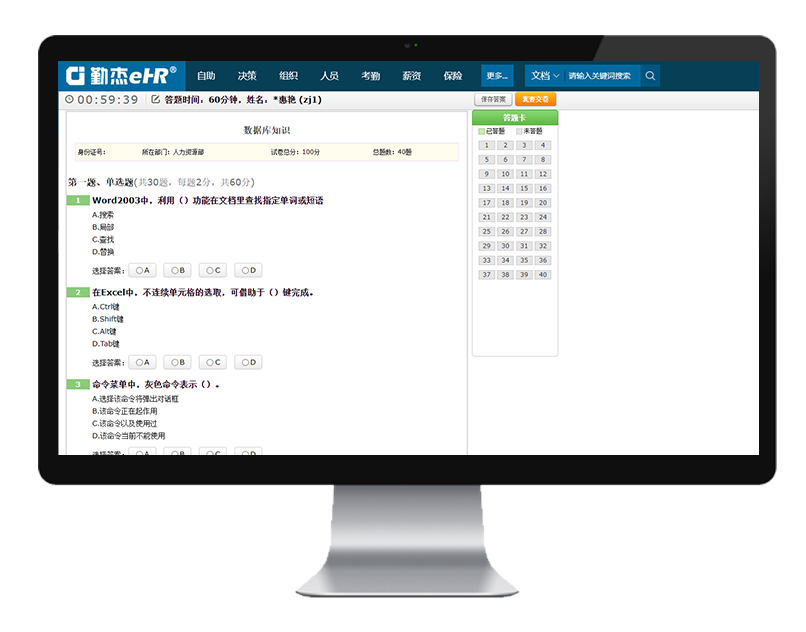Open the 文档 search category dropdown
The image size is (806, 632).
pos(544,76)
